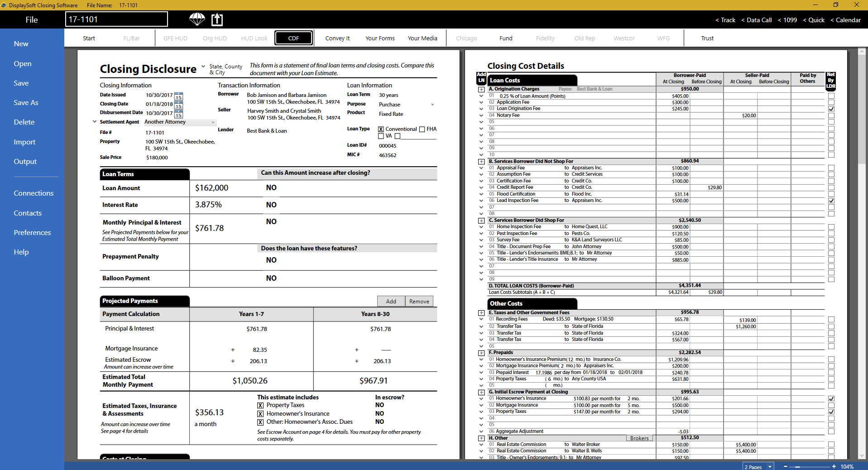
Task: Uncheck the Conventional loan type box
Action: 381,129
